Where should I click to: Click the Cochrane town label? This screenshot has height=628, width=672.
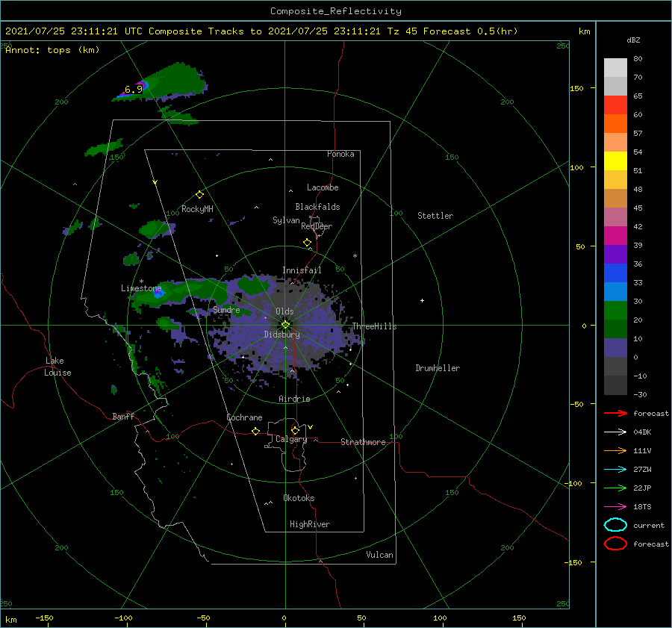(244, 417)
